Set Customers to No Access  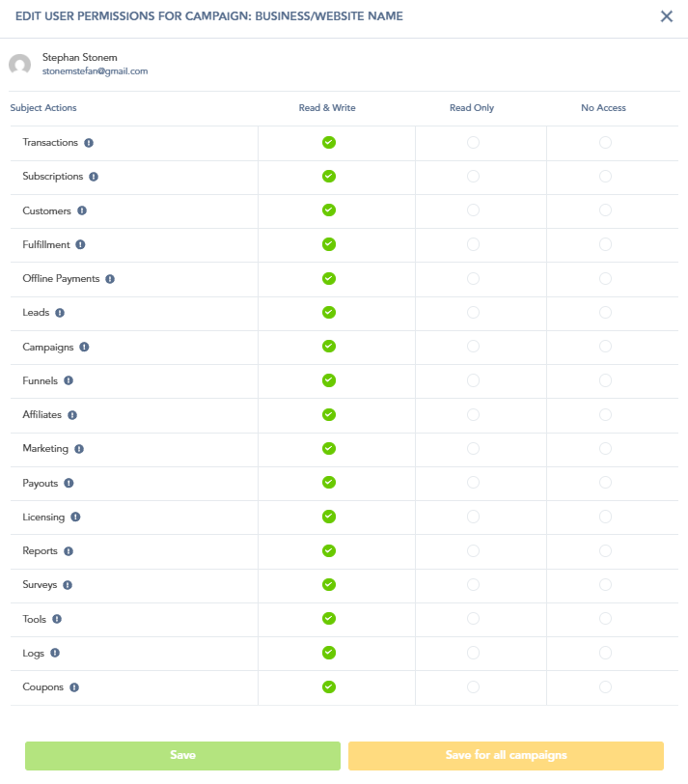[x=605, y=210]
